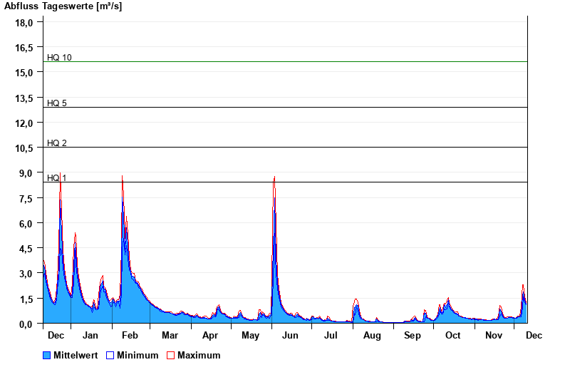Click the HQ 5 threshold label
Image resolution: width=570 pixels, height=392 pixels.
pos(57,103)
